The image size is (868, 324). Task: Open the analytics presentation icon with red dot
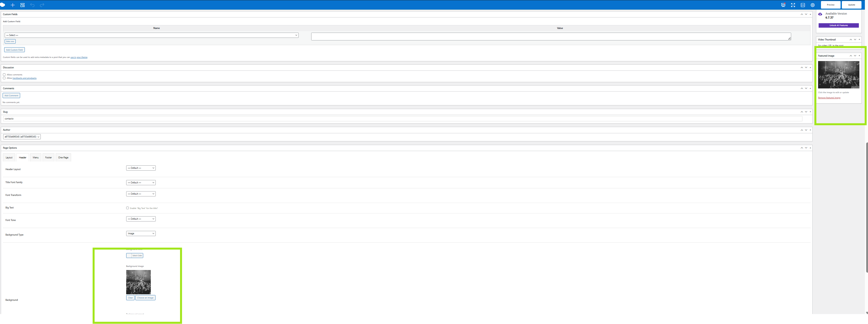(x=783, y=5)
